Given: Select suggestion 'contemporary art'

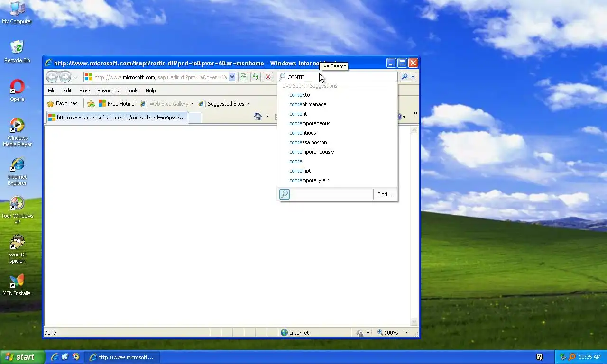Looking at the screenshot, I should click(x=338, y=180).
